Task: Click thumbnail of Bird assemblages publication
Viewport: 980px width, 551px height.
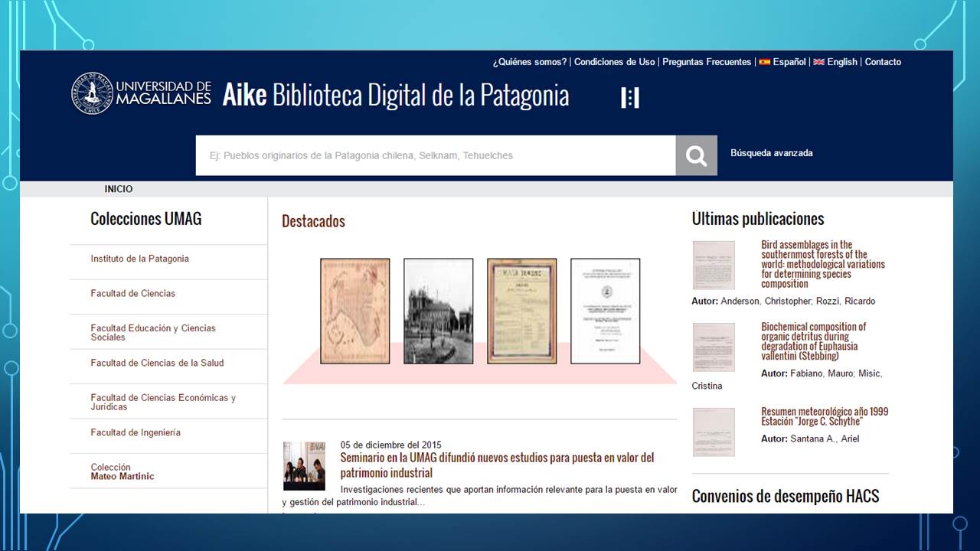Action: point(714,265)
